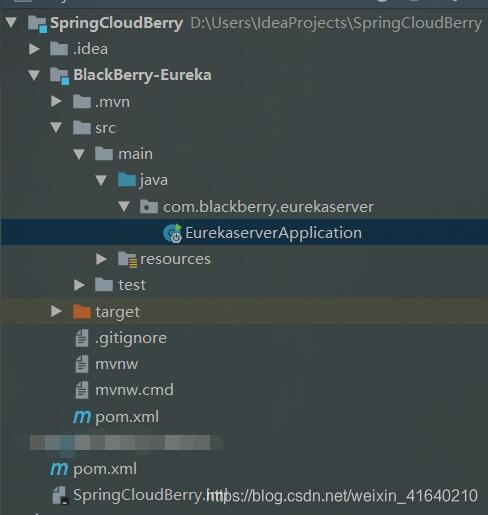
Task: Open the mvnw file
Action: click(x=117, y=365)
